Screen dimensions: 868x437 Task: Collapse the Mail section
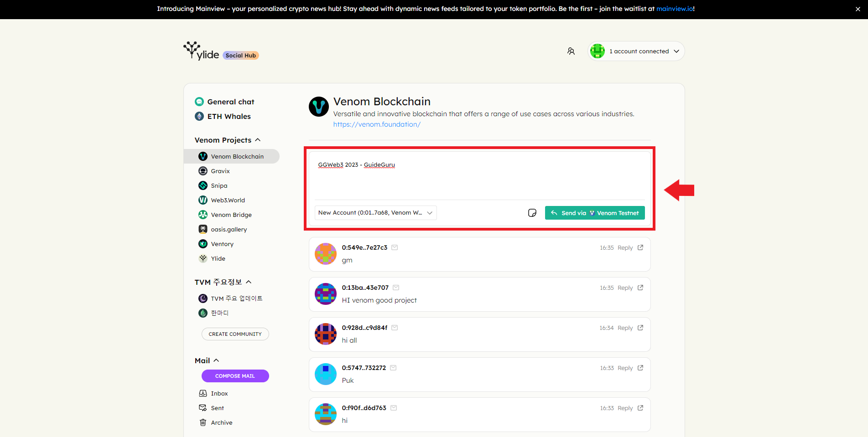(x=216, y=360)
